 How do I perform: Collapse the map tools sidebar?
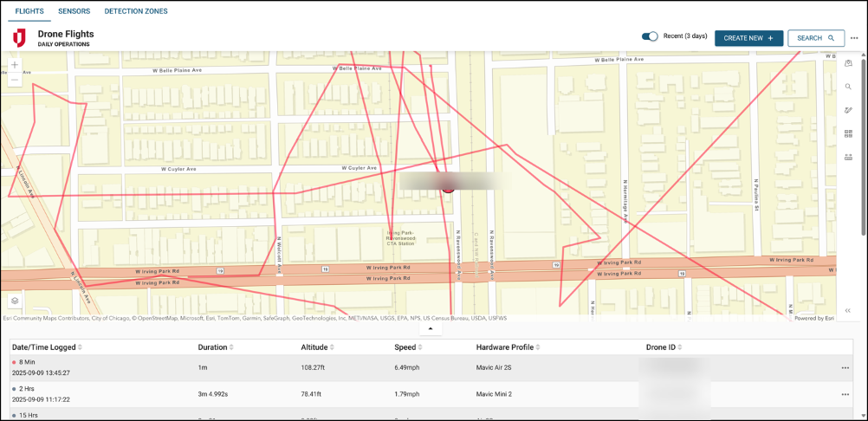[x=848, y=310]
